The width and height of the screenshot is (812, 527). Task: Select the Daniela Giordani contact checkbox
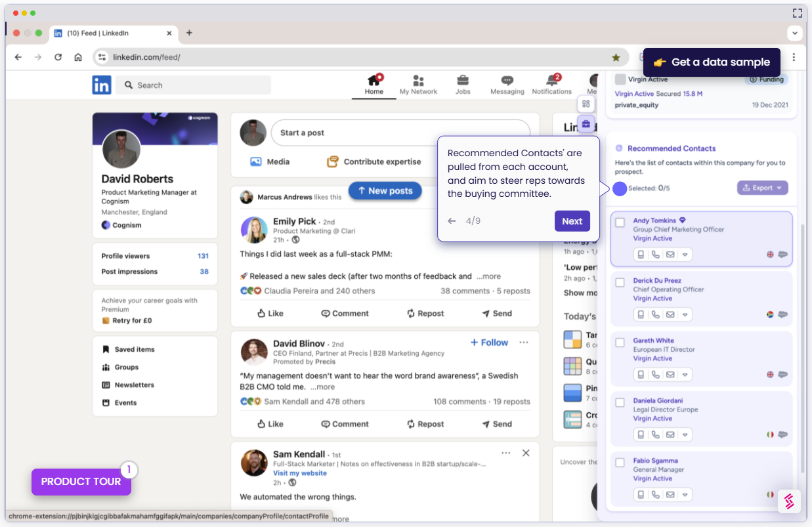click(x=620, y=402)
